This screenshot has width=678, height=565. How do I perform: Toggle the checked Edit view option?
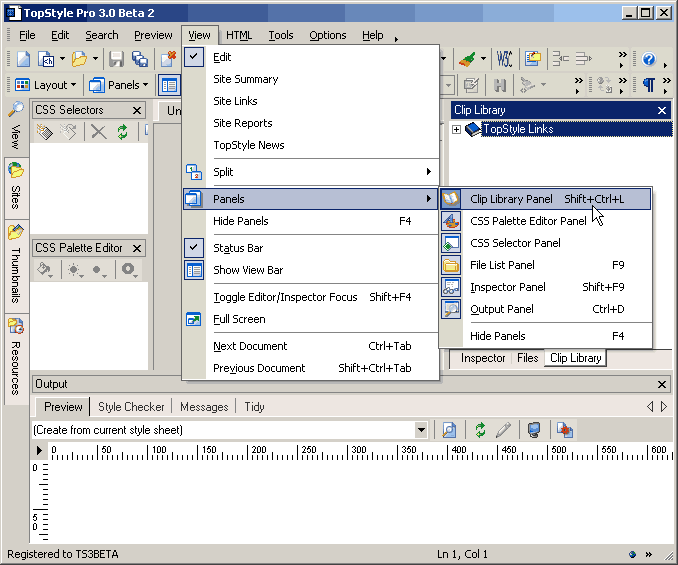coord(222,57)
